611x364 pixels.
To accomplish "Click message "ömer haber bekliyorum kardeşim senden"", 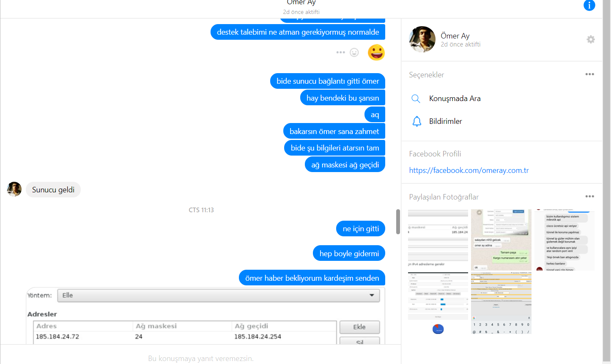I will pyautogui.click(x=312, y=278).
